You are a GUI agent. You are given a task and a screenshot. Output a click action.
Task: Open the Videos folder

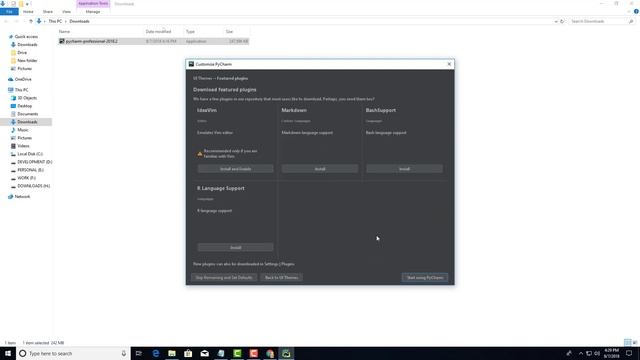tap(23, 146)
